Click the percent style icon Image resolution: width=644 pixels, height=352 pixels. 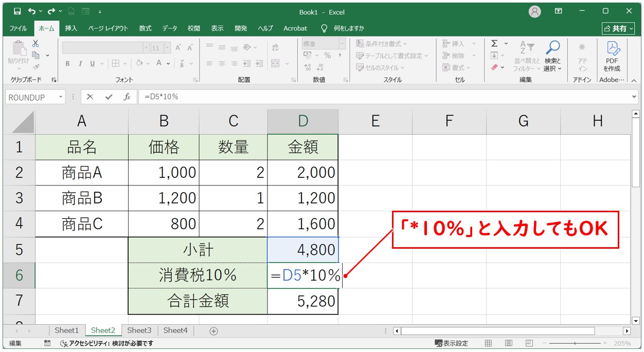click(327, 55)
